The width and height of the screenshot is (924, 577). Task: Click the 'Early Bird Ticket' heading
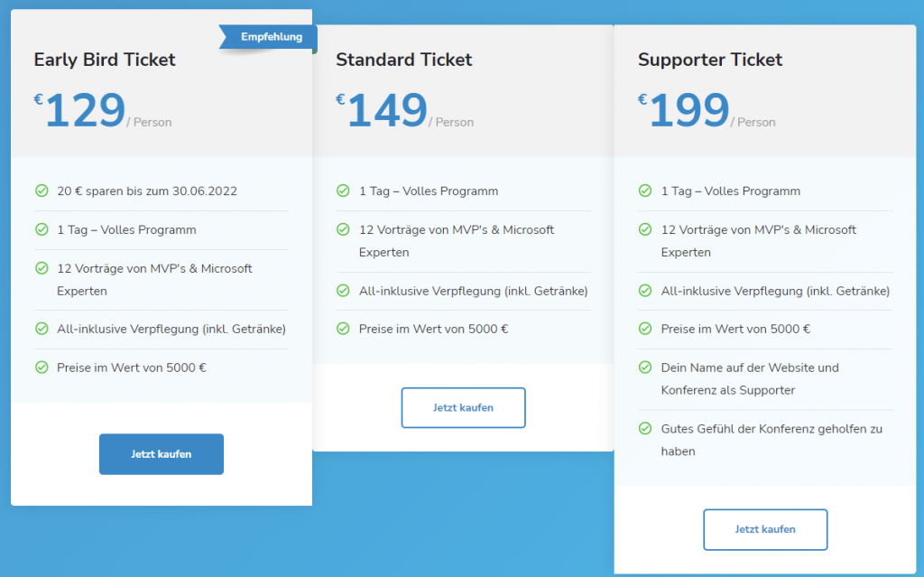[x=105, y=60]
